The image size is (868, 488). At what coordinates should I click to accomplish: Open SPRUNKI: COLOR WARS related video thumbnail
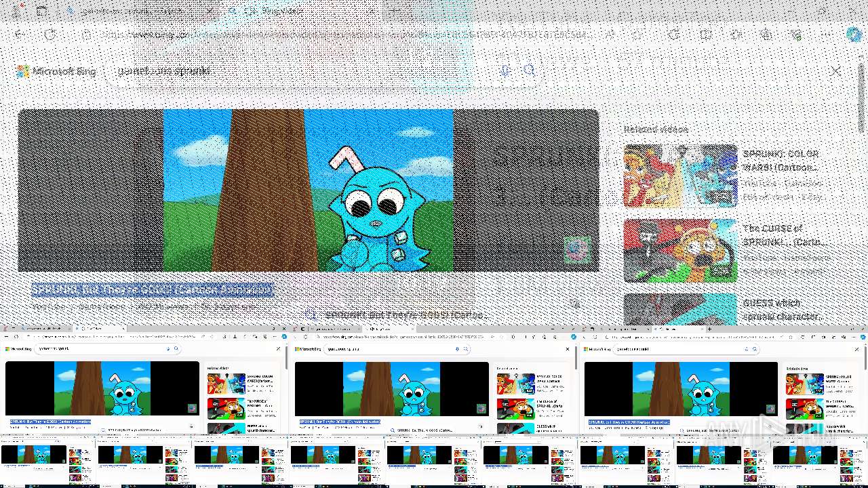tap(680, 176)
